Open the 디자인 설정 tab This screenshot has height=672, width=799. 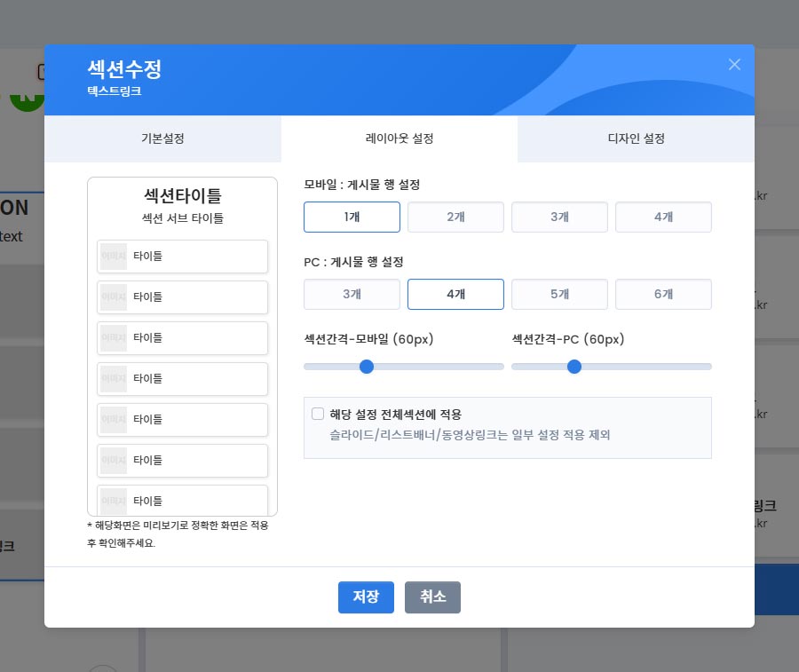pyautogui.click(x=636, y=139)
